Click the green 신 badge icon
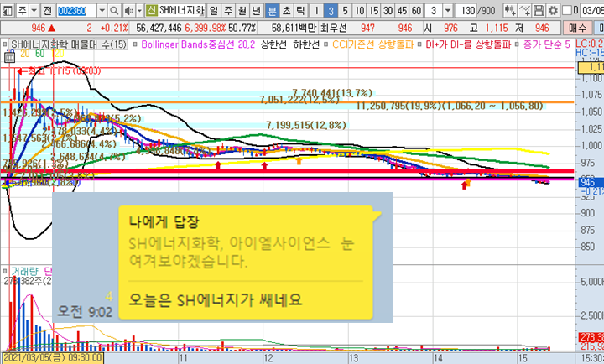This screenshot has width=604, height=364. pos(152,10)
